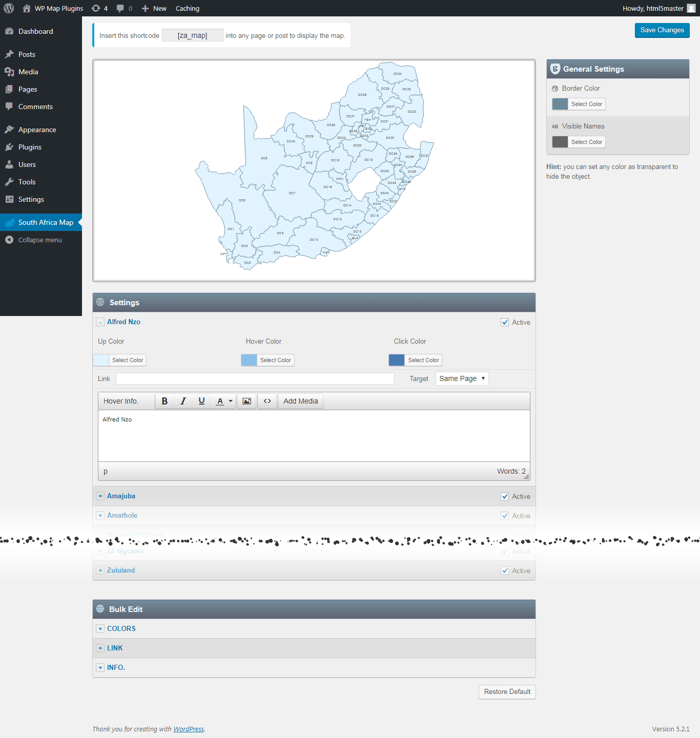Expand the Bulk Edit INFO. section
This screenshot has height=738, width=700.
[x=100, y=668]
